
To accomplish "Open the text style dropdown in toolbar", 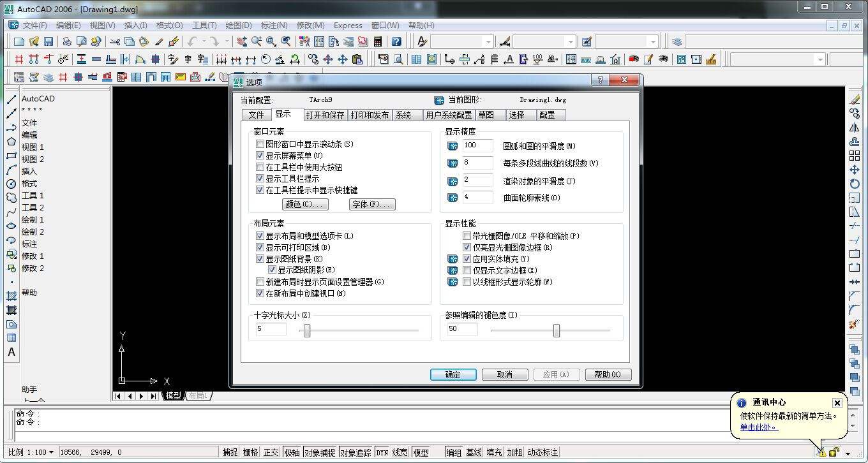I will tap(488, 41).
